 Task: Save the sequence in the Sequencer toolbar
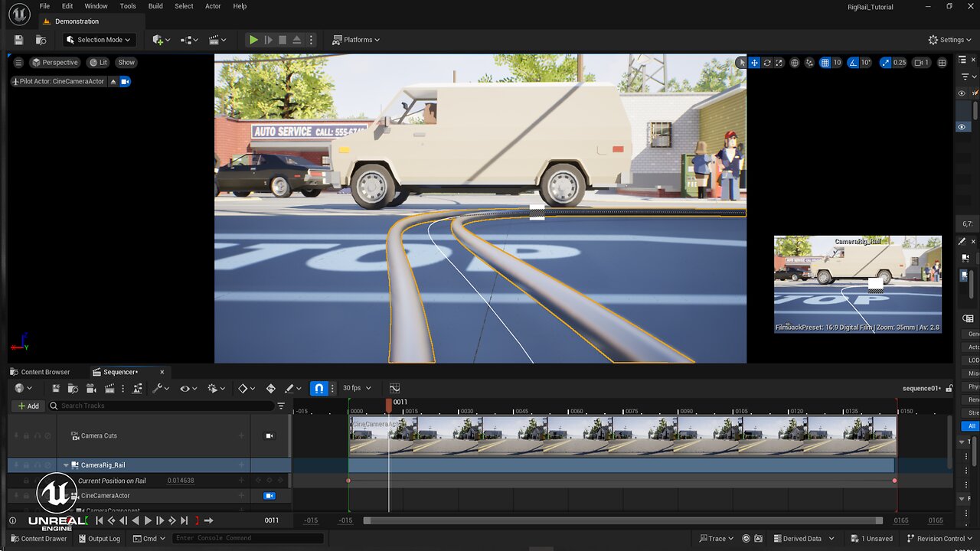click(56, 389)
